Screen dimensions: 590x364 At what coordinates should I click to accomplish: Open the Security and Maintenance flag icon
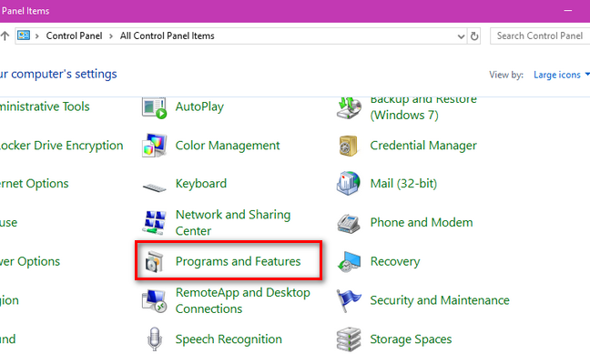(x=349, y=301)
